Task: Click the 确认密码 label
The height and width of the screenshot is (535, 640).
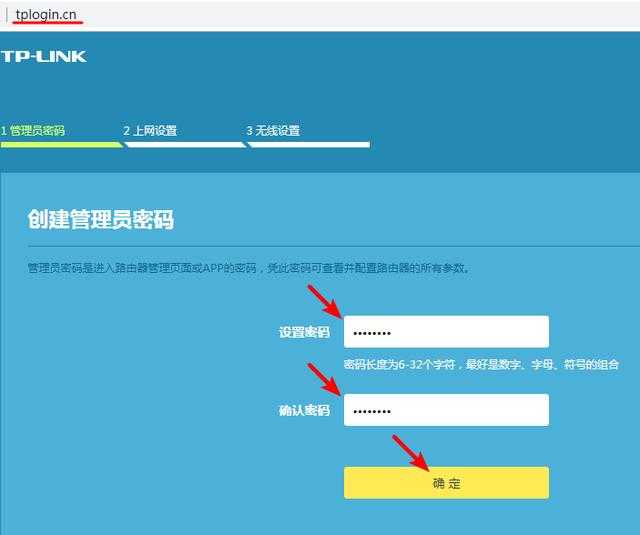Action: pyautogui.click(x=304, y=410)
